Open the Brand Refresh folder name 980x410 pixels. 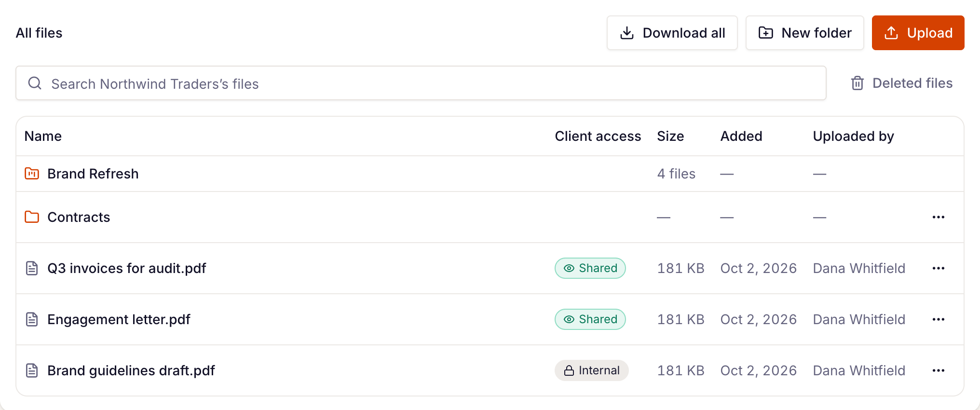coord(93,174)
